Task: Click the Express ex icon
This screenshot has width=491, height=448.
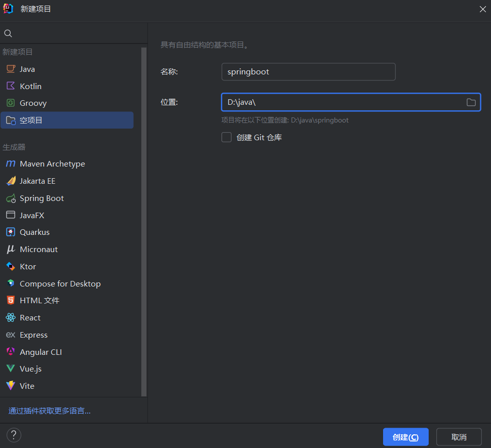Action: (11, 335)
